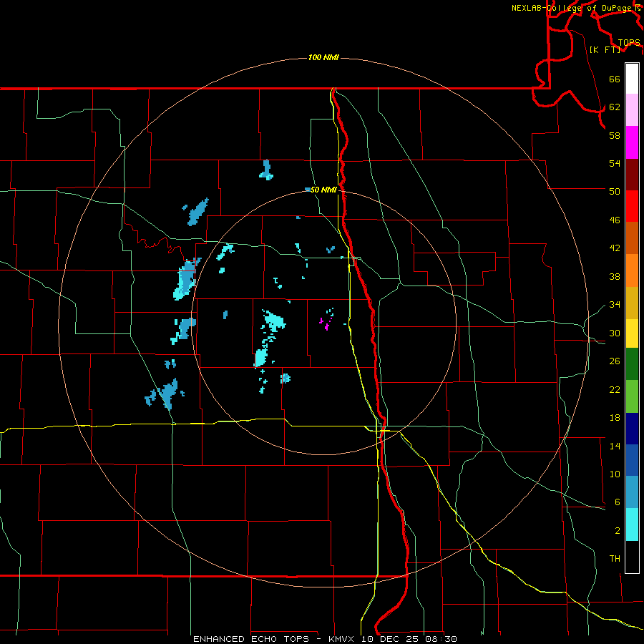Click the '18' scale label
The width and height of the screenshot is (644, 644).
coord(615,418)
